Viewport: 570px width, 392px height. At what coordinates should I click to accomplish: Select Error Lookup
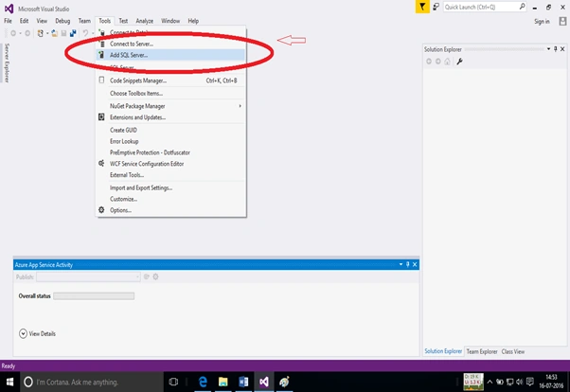170,141
